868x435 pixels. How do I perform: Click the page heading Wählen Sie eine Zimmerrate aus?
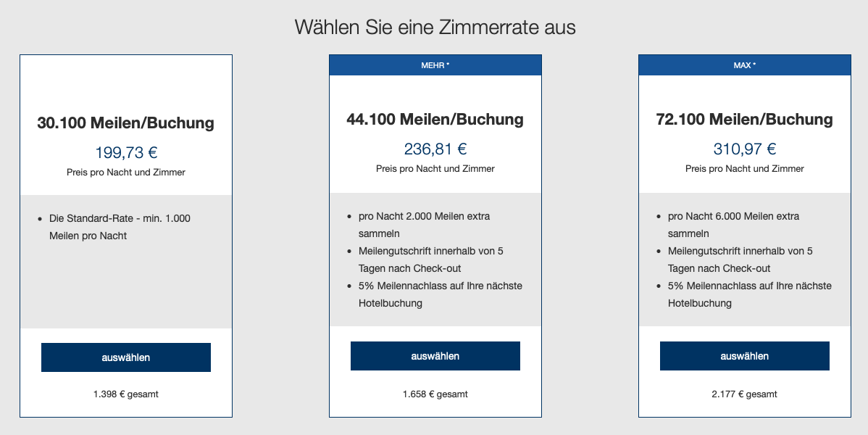click(x=435, y=28)
